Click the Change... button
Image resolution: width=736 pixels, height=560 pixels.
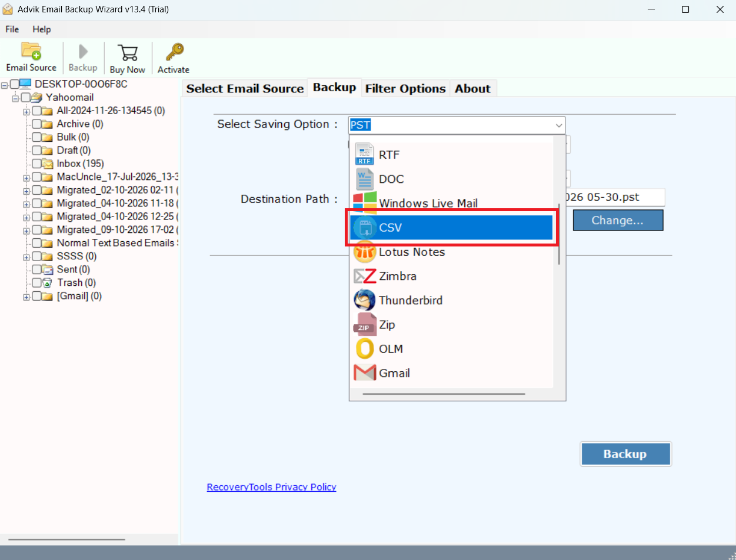618,220
